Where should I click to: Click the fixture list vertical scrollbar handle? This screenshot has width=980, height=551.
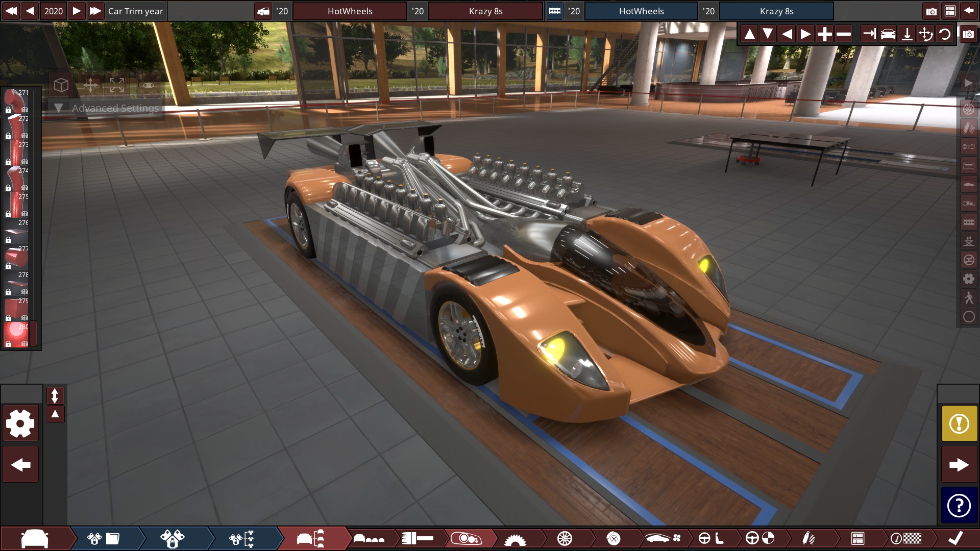[33, 333]
